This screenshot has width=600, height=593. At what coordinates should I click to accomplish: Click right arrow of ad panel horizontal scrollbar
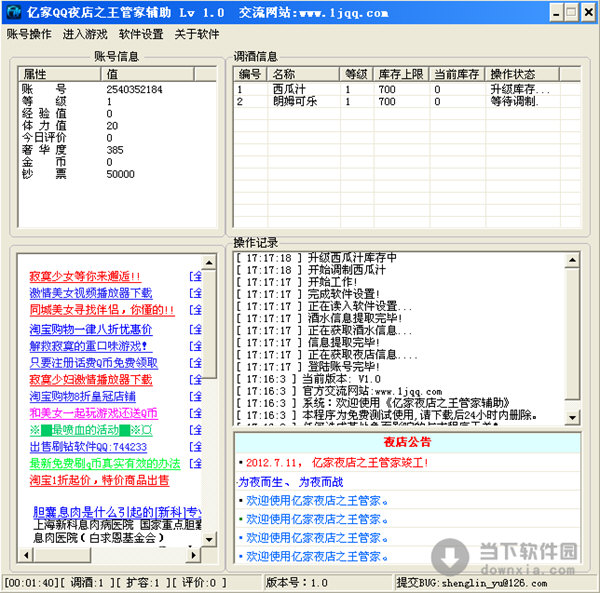[x=193, y=555]
